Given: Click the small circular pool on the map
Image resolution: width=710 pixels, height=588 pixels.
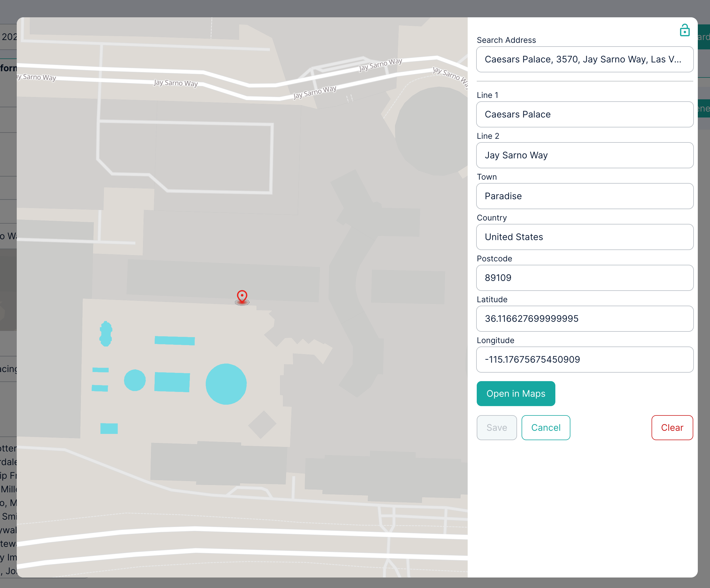Looking at the screenshot, I should [135, 380].
